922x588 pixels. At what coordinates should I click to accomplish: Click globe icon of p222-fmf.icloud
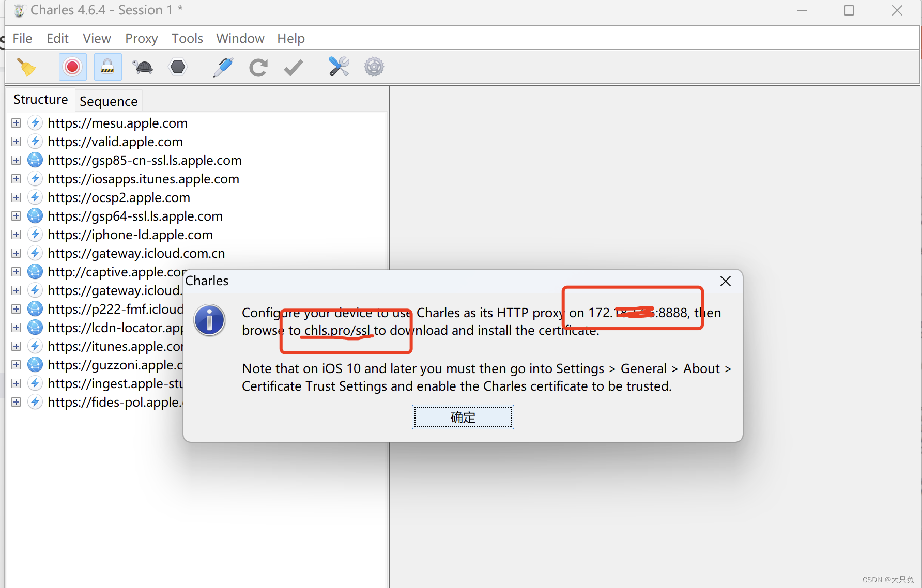click(35, 309)
